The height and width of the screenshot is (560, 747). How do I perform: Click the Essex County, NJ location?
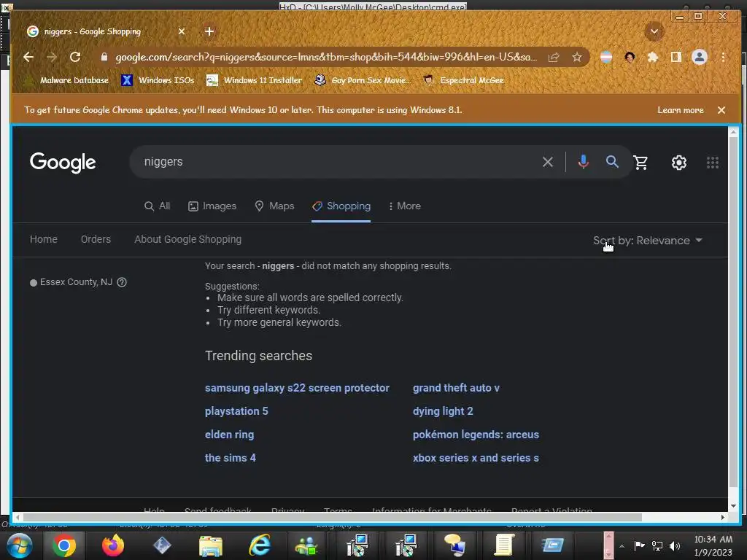coord(76,282)
